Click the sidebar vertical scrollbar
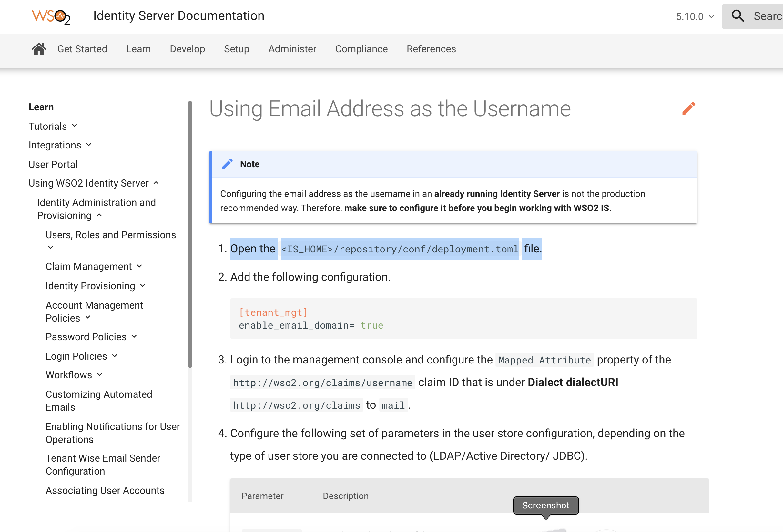The image size is (783, 532). click(190, 234)
